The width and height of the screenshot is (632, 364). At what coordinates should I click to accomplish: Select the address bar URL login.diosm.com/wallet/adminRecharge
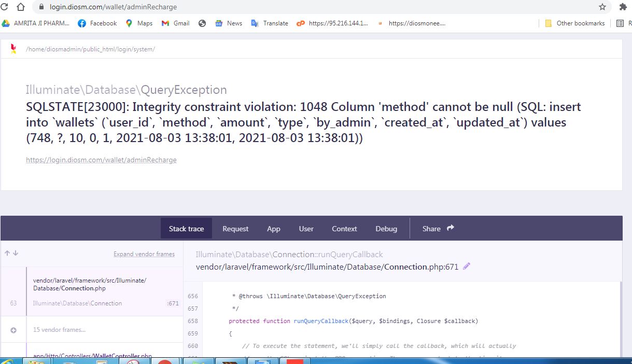click(x=113, y=7)
